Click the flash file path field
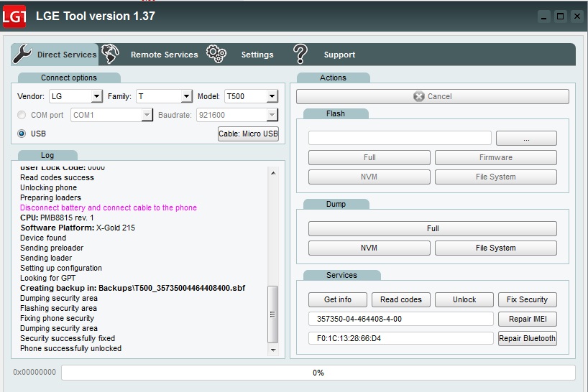588x392 pixels. coord(400,138)
